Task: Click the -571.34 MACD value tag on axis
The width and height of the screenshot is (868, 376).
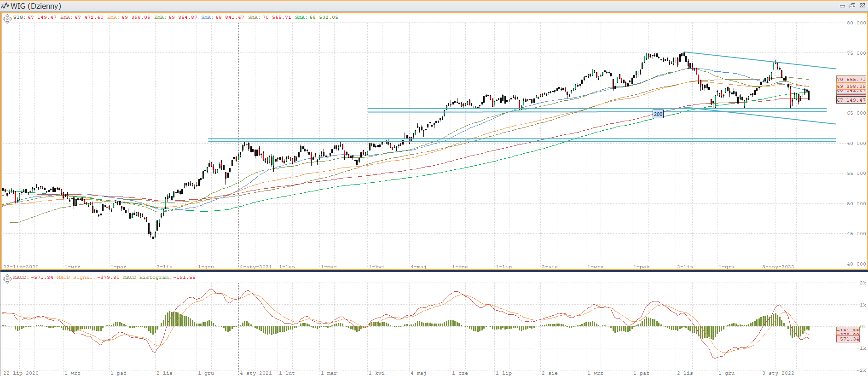Action: pos(848,339)
